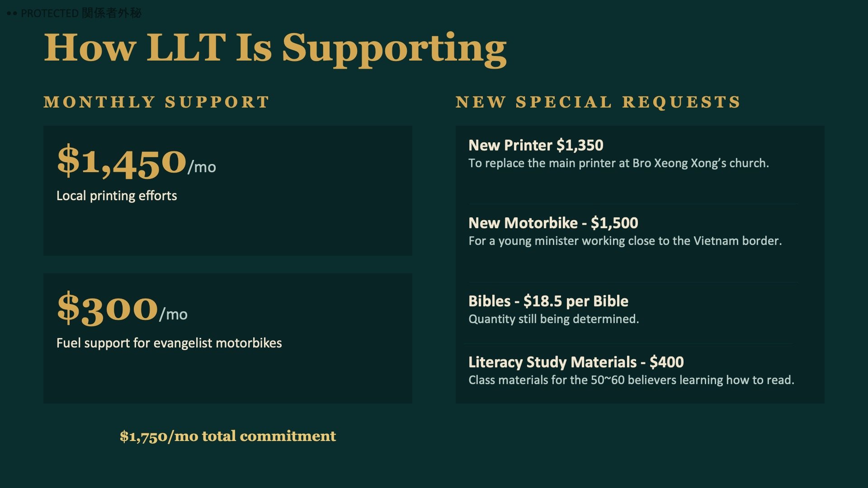Click the $300/mo amount
The height and width of the screenshot is (488, 868).
[x=122, y=308]
